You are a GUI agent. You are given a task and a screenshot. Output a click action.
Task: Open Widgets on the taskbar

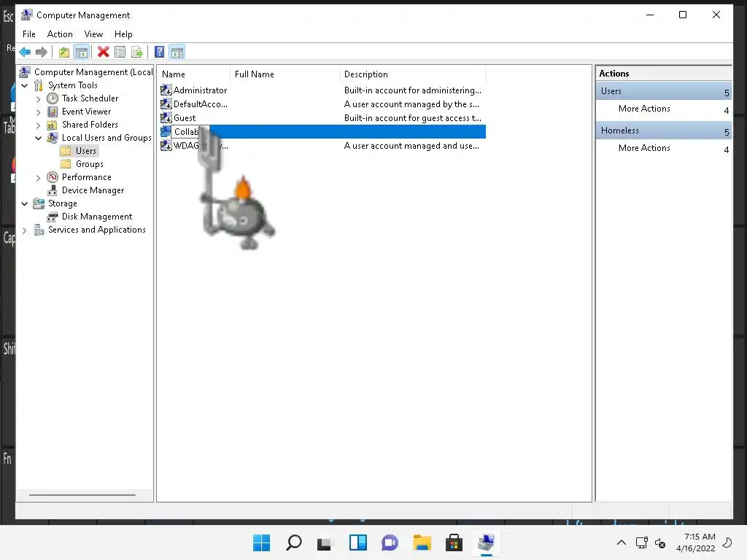[x=357, y=542]
